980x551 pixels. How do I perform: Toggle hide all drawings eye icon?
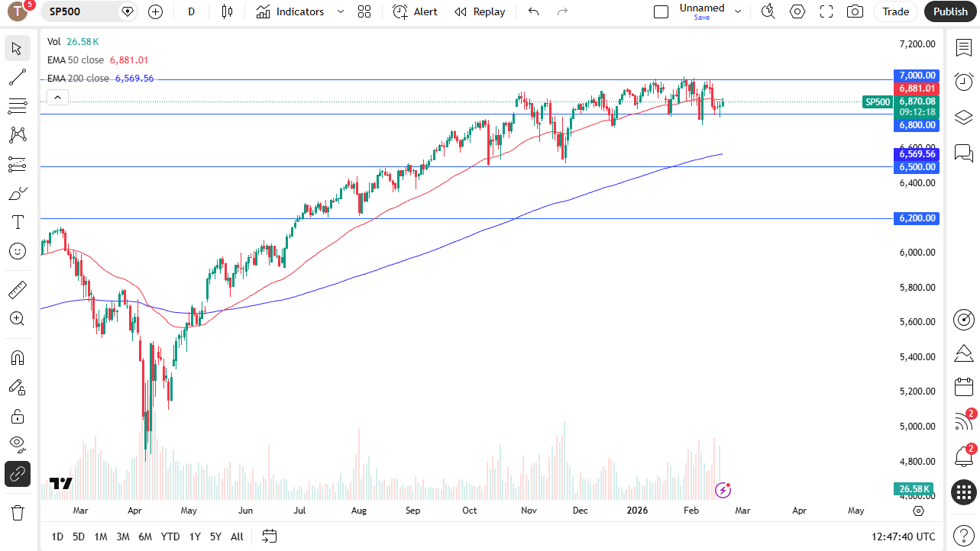[18, 445]
